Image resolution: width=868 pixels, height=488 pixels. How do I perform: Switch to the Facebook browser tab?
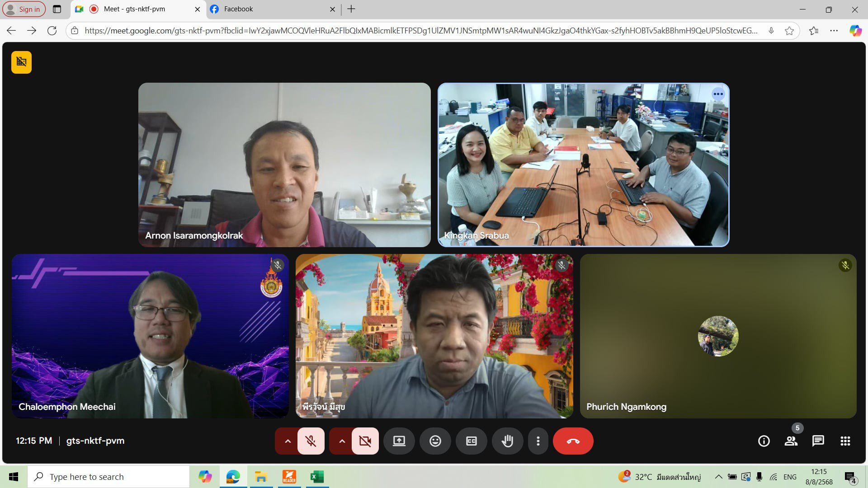coord(274,9)
